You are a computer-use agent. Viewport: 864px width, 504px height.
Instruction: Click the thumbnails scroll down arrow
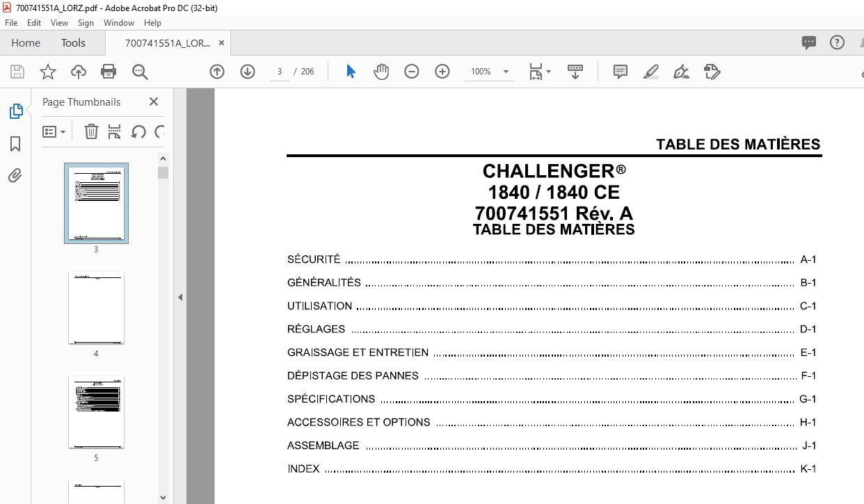tap(163, 498)
